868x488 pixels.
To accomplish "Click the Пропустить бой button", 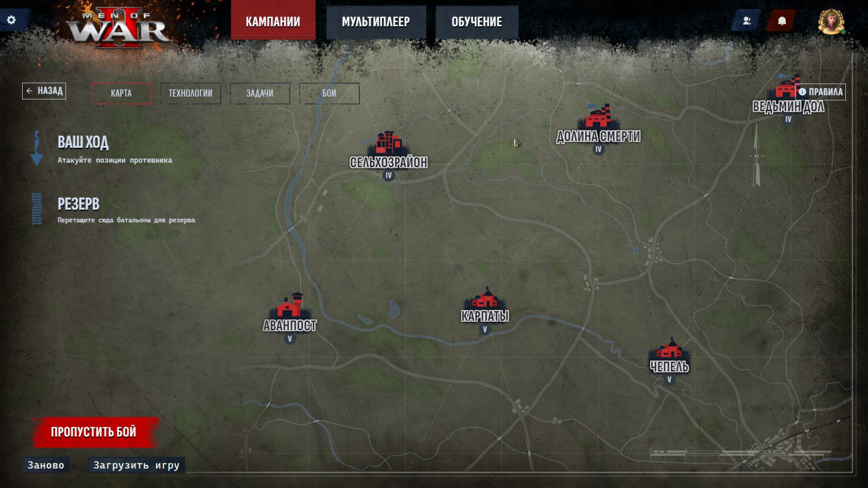I will pos(94,431).
